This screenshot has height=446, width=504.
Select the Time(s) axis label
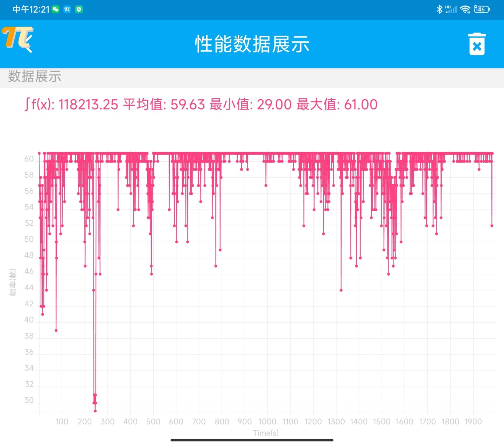[266, 433]
